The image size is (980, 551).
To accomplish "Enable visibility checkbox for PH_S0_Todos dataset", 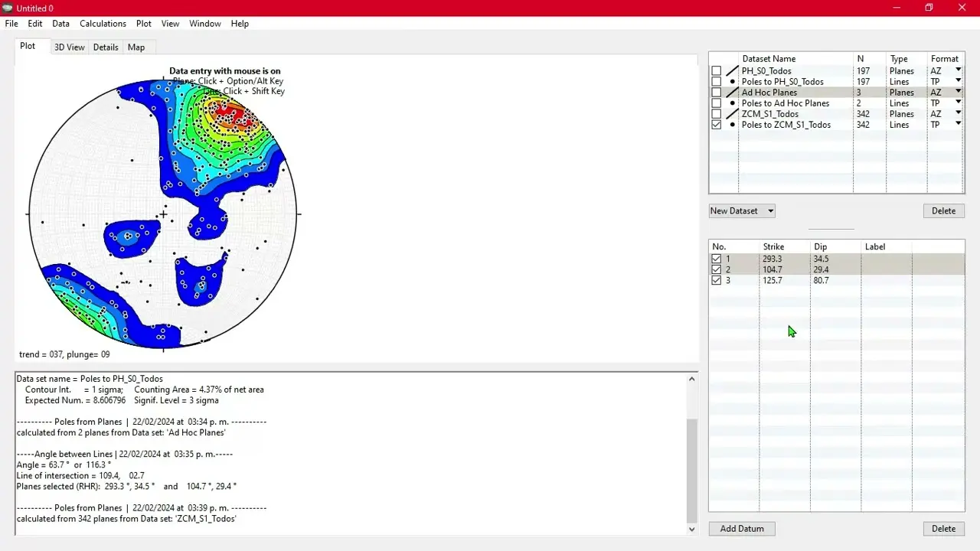I will coord(716,70).
